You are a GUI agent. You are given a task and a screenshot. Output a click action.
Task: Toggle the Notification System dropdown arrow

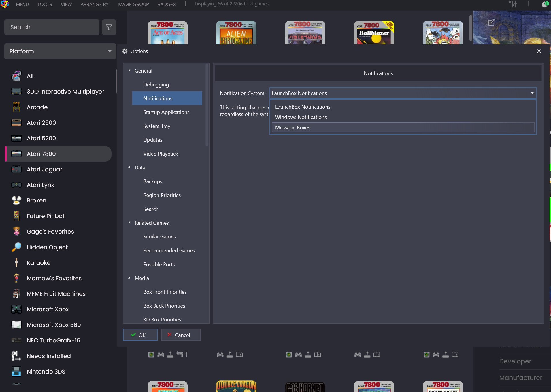tap(532, 93)
